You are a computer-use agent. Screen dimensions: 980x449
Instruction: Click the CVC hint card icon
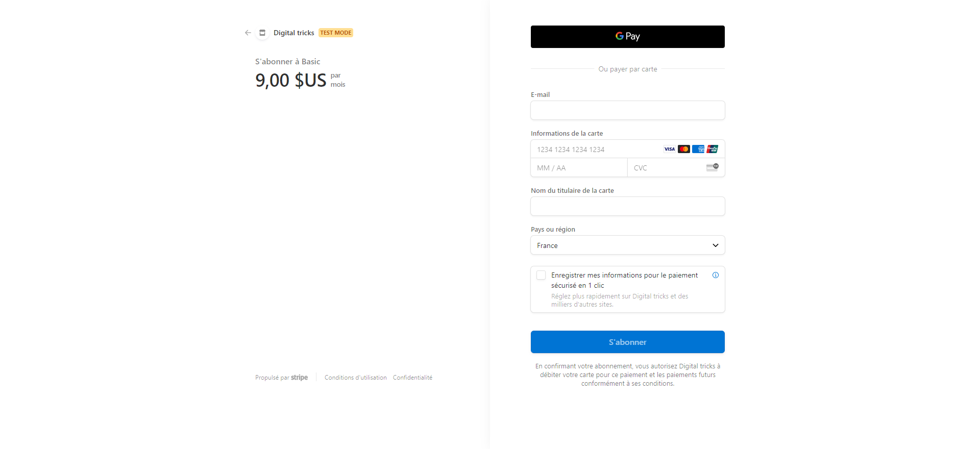pos(713,167)
